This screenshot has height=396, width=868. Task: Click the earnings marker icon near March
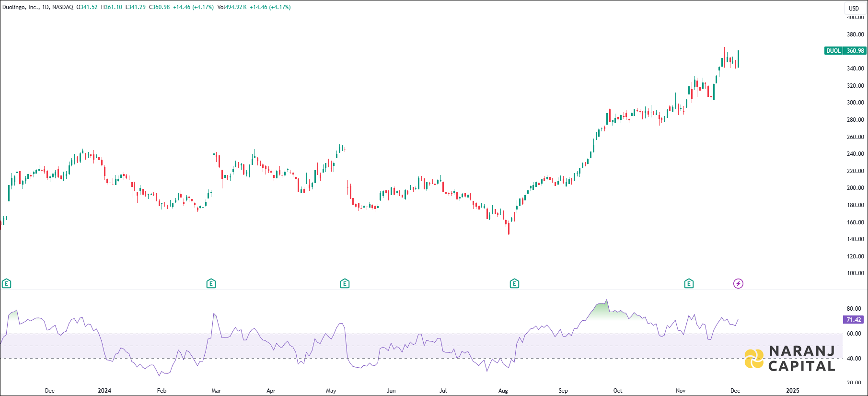[211, 284]
